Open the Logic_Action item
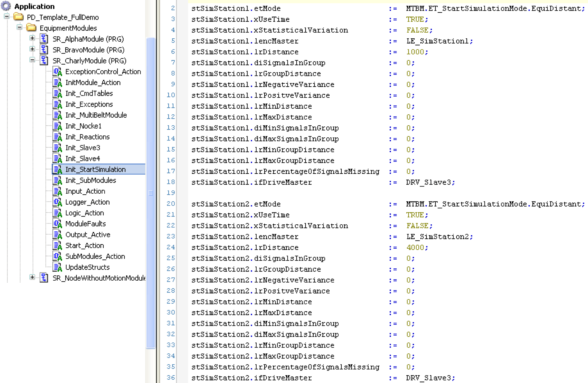Screen dimensions: 588x383 tap(84, 213)
